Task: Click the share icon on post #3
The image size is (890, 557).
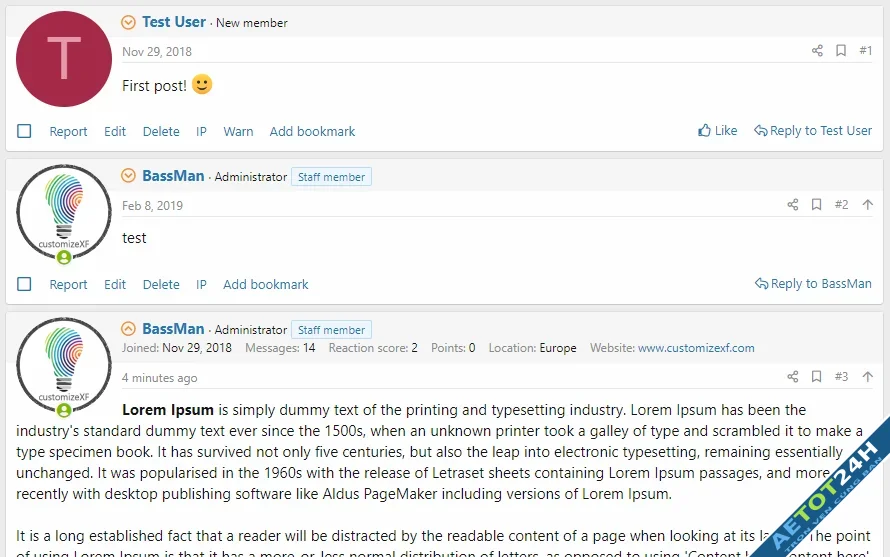Action: [x=793, y=377]
